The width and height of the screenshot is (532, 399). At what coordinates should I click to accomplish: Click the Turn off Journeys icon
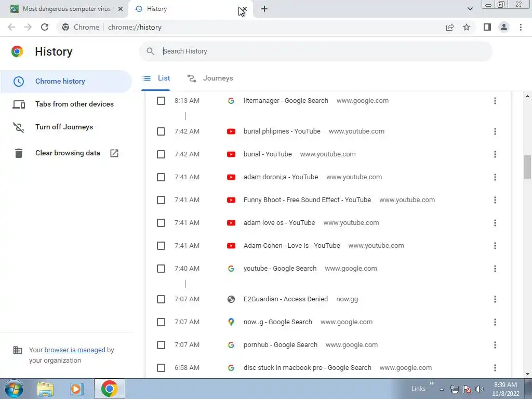click(19, 127)
